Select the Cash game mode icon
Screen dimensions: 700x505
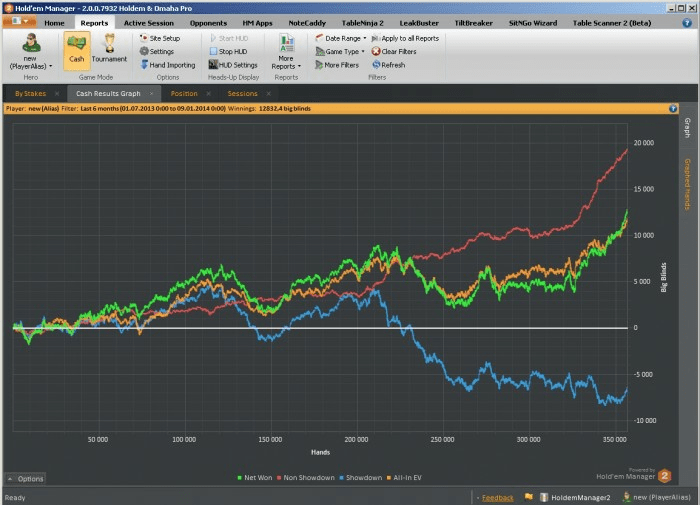(76, 51)
